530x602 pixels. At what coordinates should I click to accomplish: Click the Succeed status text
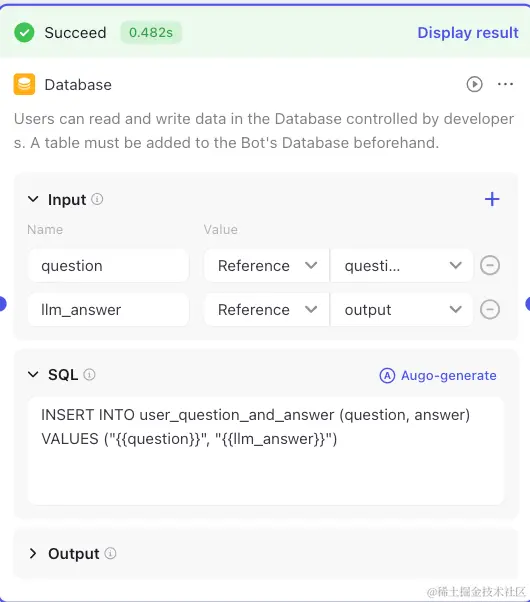[75, 33]
